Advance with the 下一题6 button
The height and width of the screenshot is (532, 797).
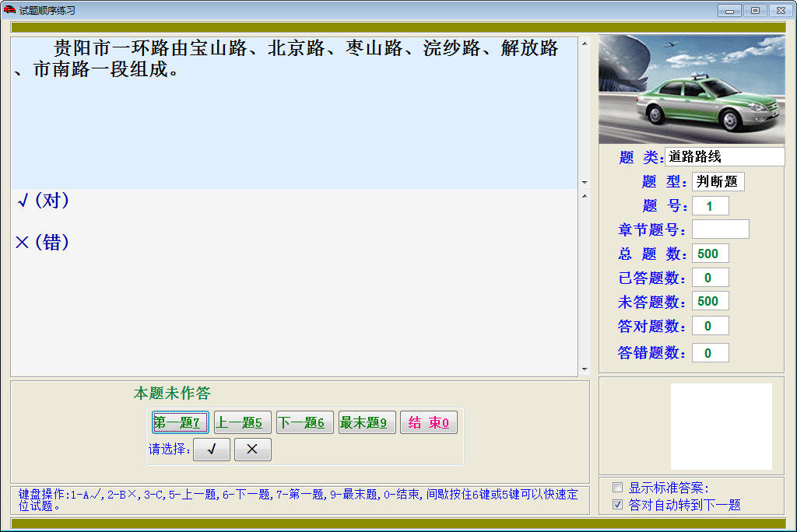click(304, 422)
